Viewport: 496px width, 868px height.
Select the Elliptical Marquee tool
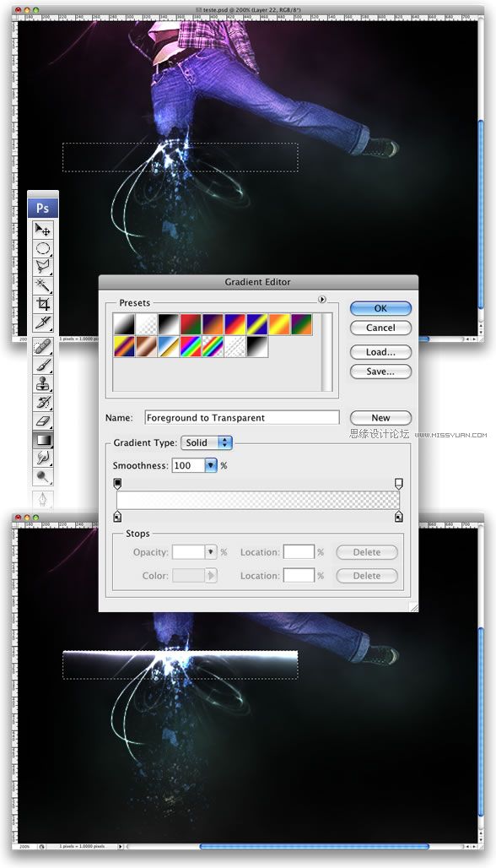pos(42,248)
